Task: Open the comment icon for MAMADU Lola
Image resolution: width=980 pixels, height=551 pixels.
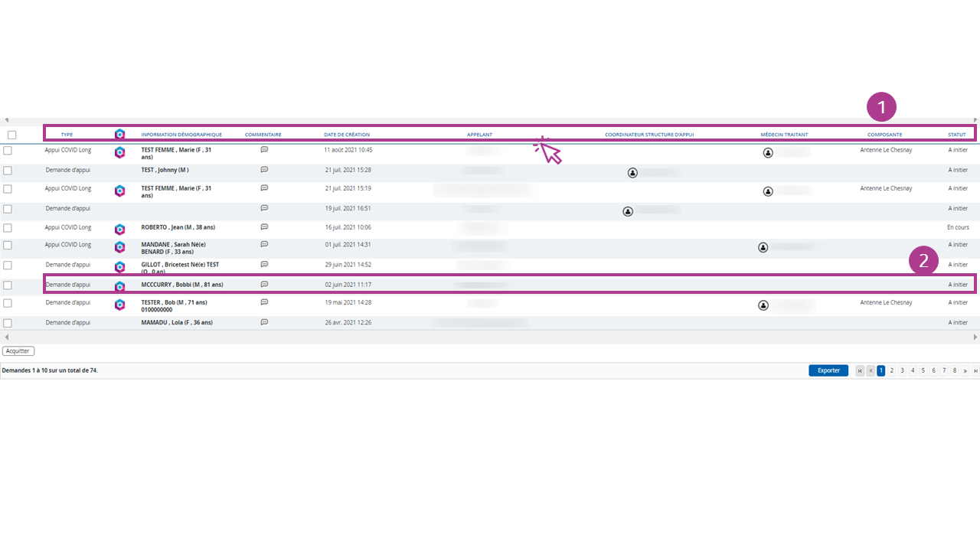Action: coord(264,322)
